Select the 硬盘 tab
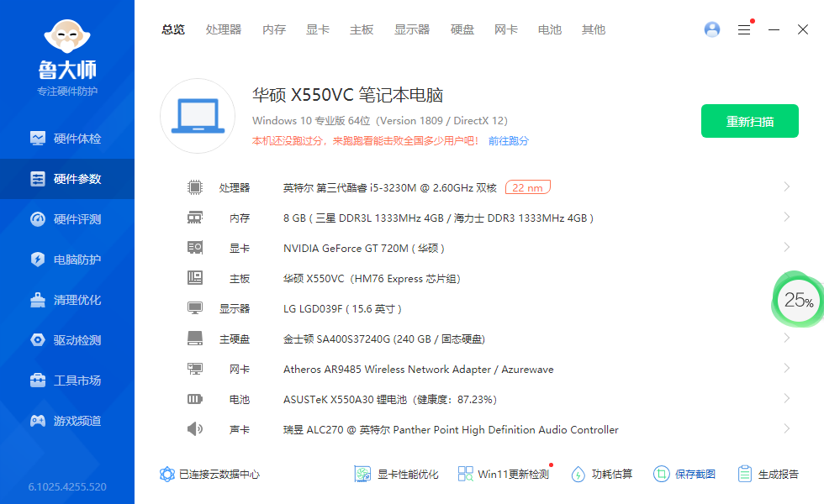This screenshot has width=824, height=504. [462, 30]
